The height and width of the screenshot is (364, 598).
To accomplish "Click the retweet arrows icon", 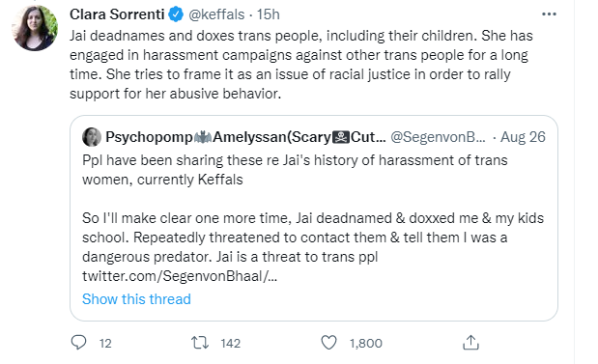I will 200,343.
